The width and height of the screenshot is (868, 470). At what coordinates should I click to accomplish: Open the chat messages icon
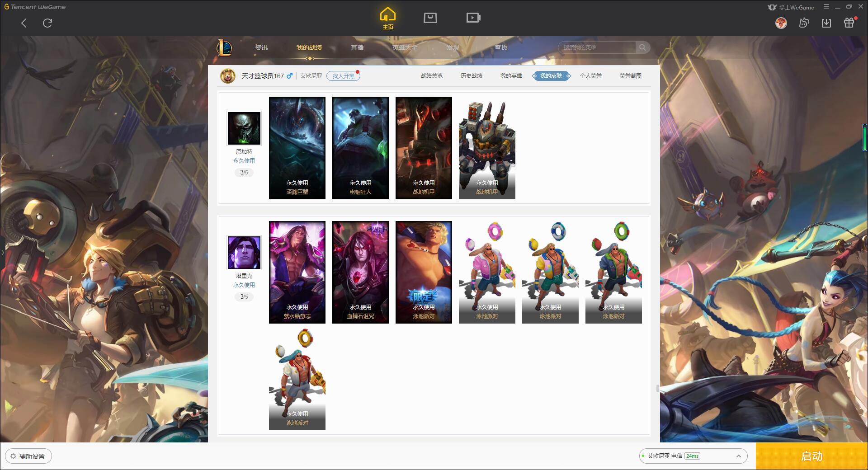point(804,23)
